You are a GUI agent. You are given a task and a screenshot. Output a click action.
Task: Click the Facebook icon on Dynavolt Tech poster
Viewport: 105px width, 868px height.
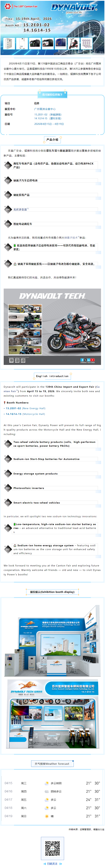pyautogui.click(x=82, y=360)
